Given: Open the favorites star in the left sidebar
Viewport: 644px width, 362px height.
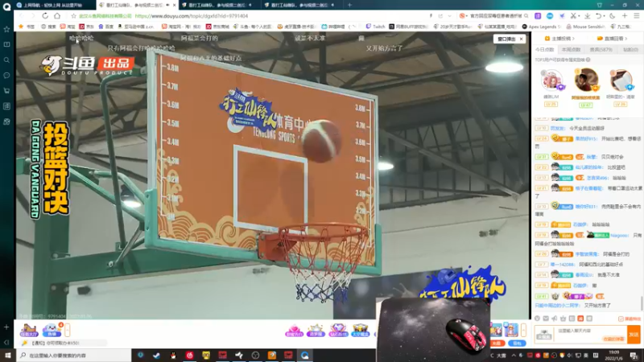Looking at the screenshot, I should [x=6, y=29].
